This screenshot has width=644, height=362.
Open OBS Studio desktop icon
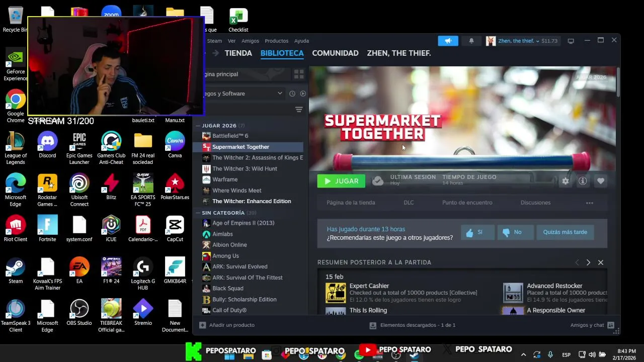tap(79, 312)
